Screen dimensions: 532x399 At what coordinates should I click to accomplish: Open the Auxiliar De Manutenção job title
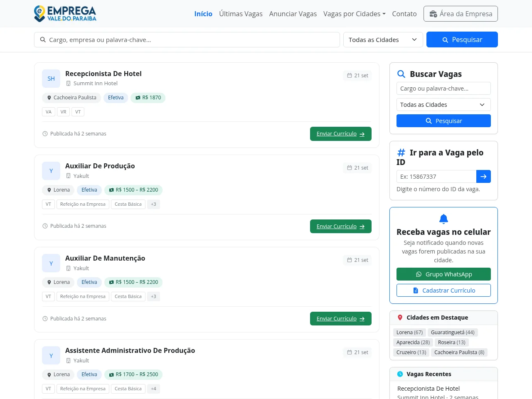pos(105,258)
